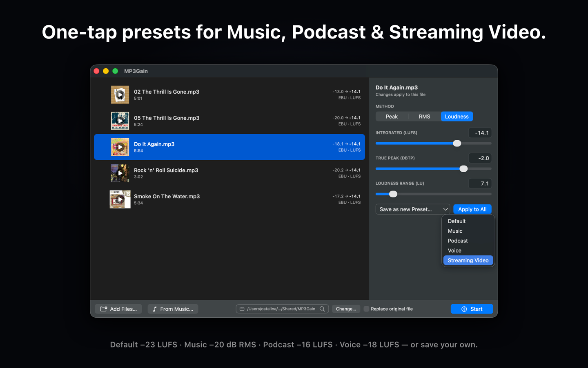Click Apply to All button
Screen dimensions: 588x368
tap(472, 209)
